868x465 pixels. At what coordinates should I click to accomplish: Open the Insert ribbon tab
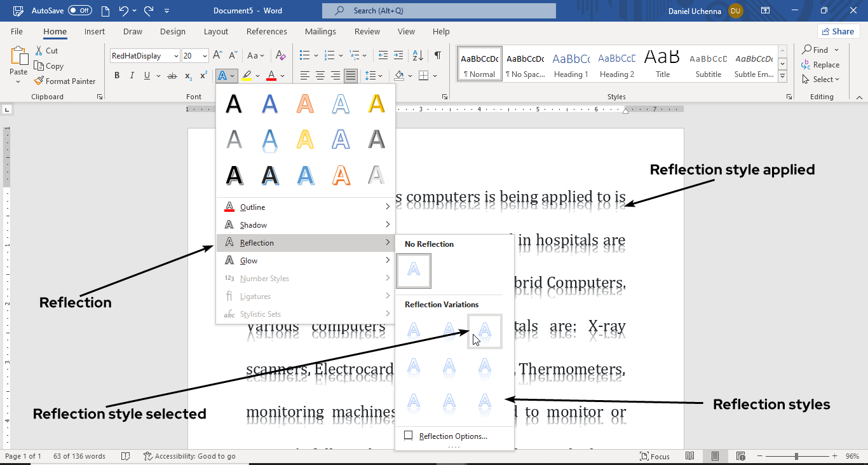pos(95,32)
